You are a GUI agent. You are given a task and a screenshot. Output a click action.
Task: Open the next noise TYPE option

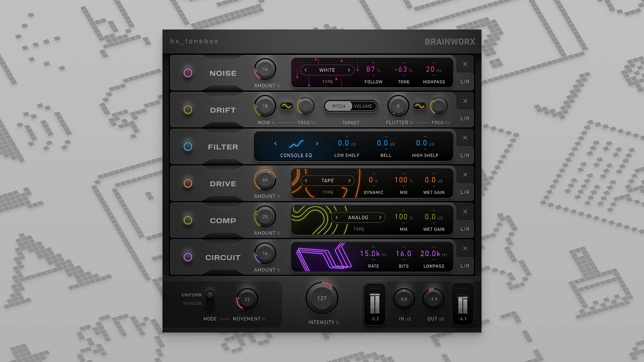(x=348, y=70)
